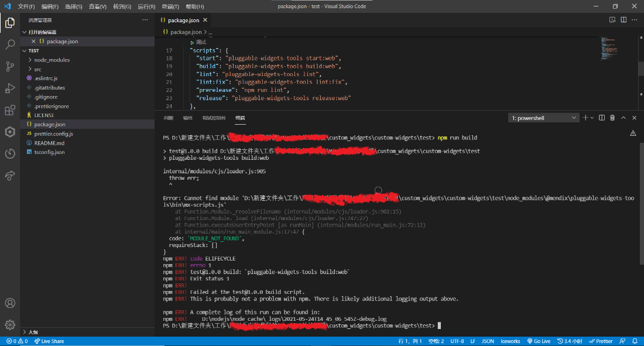Select the Terminal (终端) panel tab
The image size is (644, 346).
[x=240, y=118]
